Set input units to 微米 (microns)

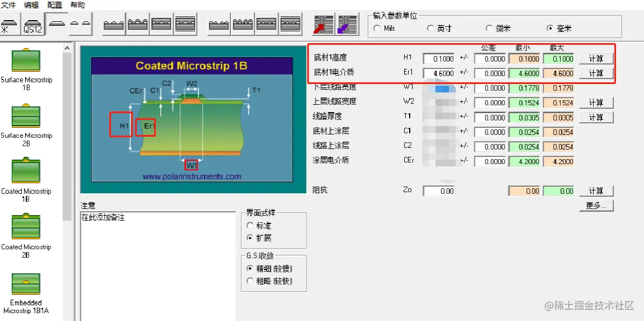click(498, 29)
